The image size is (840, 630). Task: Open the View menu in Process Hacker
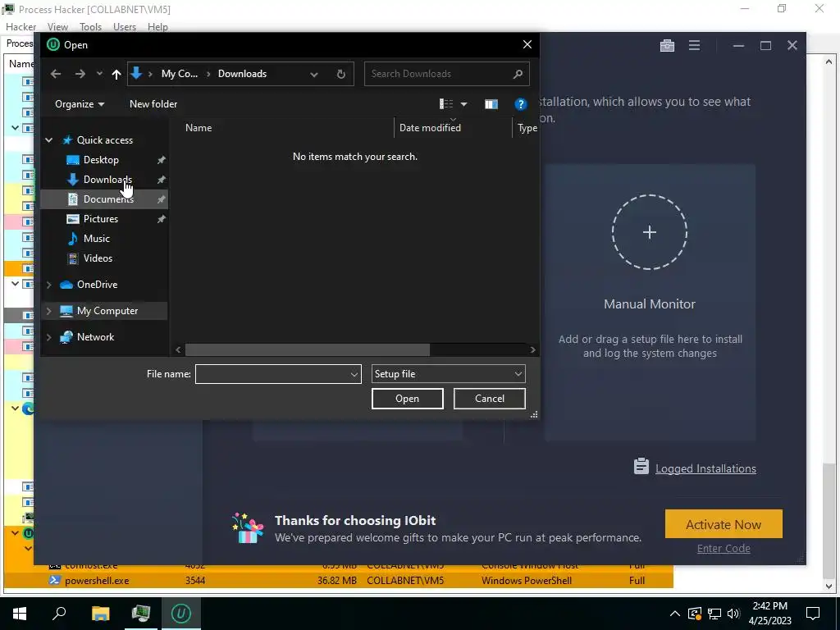point(57,27)
